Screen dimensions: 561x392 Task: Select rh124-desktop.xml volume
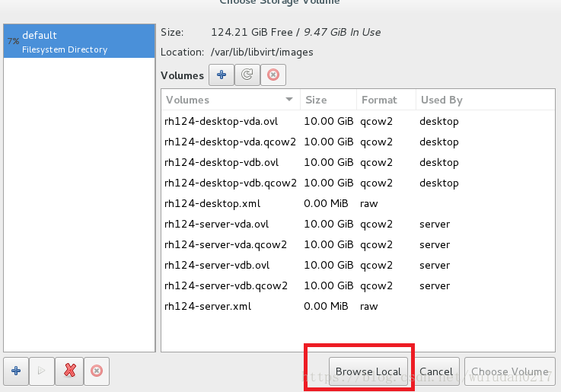pos(358,203)
